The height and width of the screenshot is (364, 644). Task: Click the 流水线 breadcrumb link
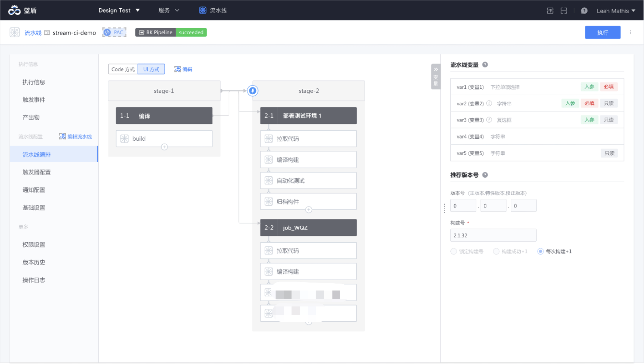[x=33, y=32]
